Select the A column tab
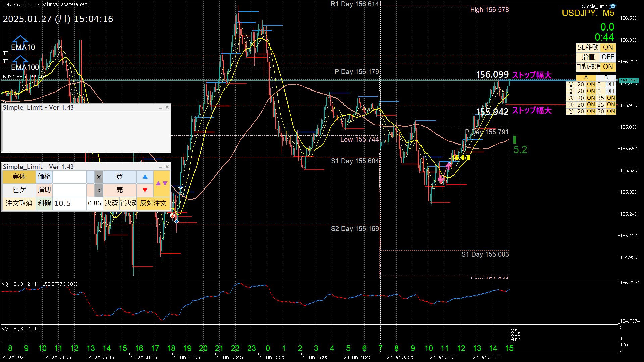This screenshot has width=644, height=362. click(586, 78)
